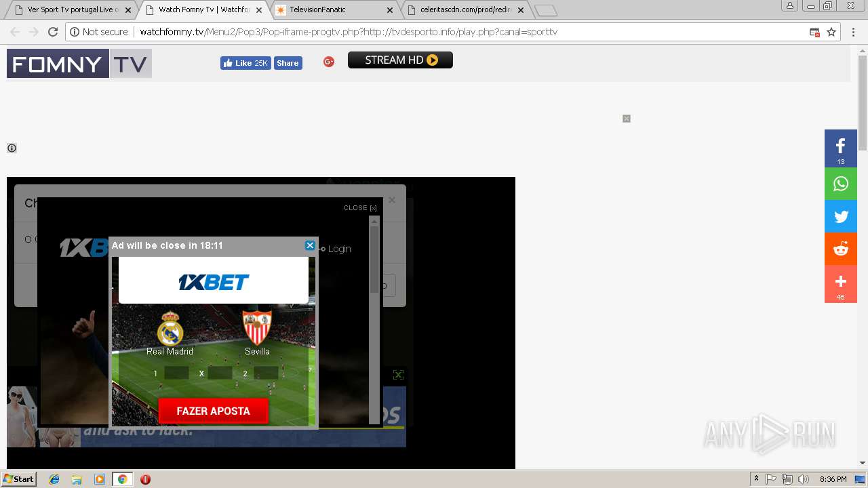
Task: Click the network tray icon
Action: point(787,479)
